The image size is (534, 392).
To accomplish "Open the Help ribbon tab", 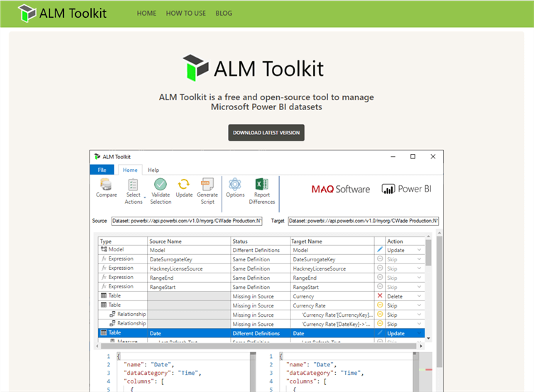I will pos(153,170).
